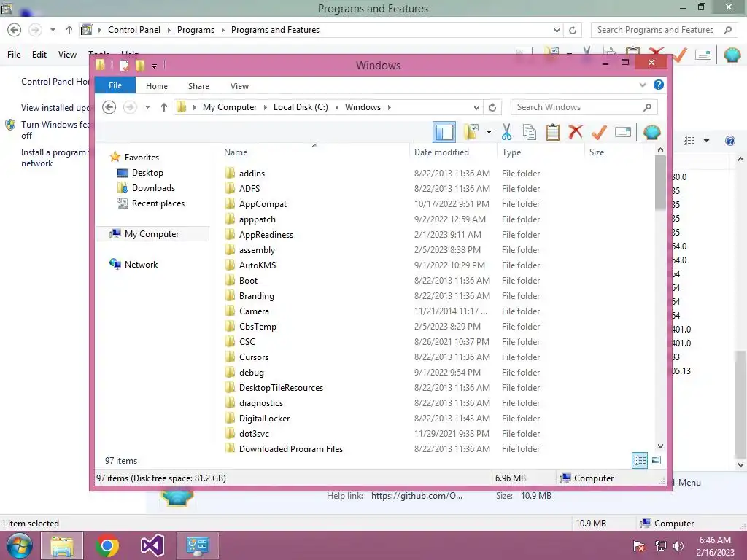Open address bar history dropdown in Windows explorer
The width and height of the screenshot is (747, 560).
point(476,107)
